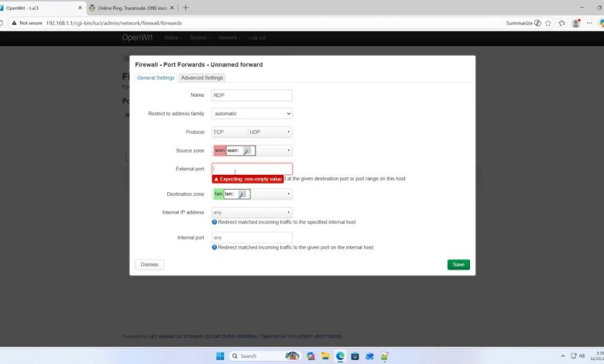Close the Online Ping, Traceroute tab

click(x=172, y=8)
